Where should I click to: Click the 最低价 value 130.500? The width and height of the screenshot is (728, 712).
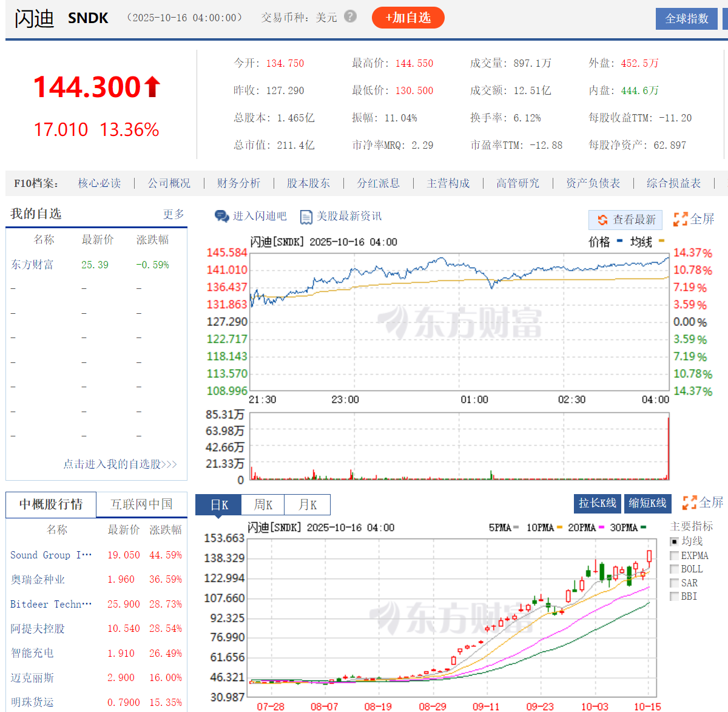point(414,90)
